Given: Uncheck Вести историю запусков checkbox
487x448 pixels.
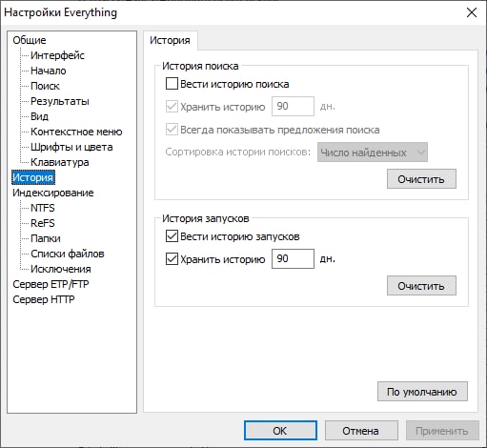Looking at the screenshot, I should (172, 236).
